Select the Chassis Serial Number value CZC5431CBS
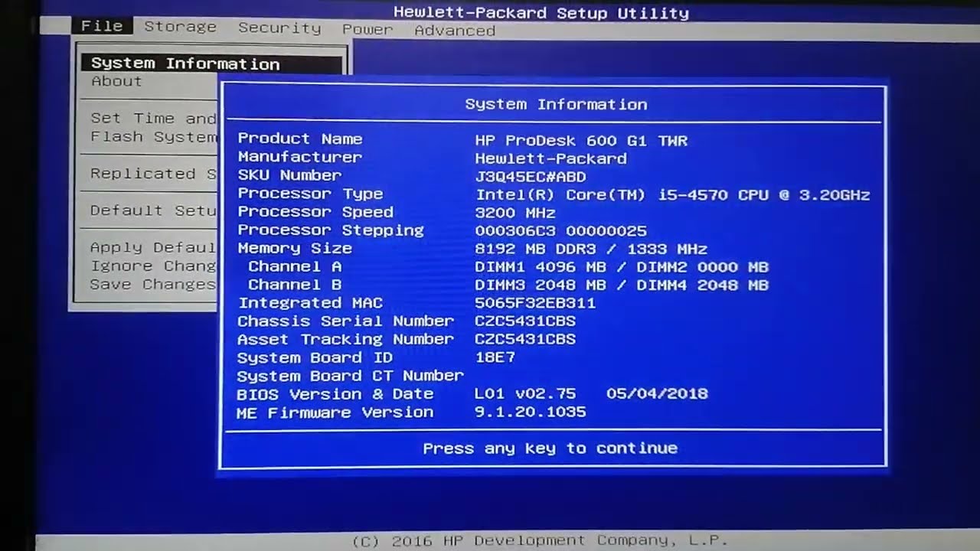This screenshot has width=980, height=551. click(x=525, y=321)
